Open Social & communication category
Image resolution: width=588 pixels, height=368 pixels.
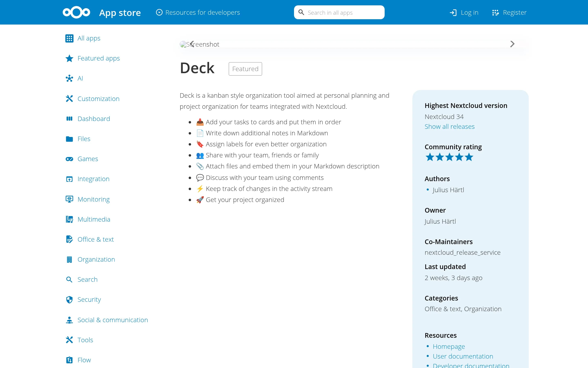point(112,320)
